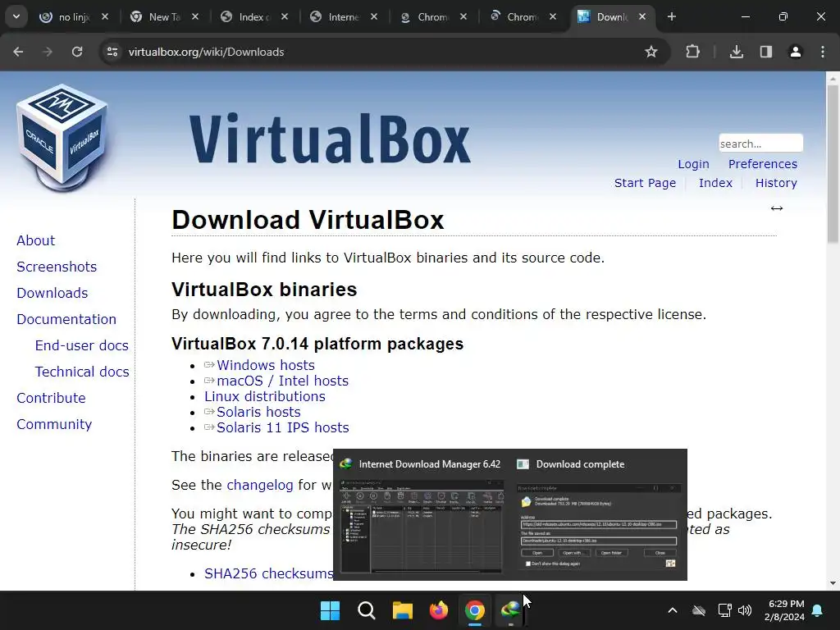Close the 'no linjx' tab
840x630 pixels.
pyautogui.click(x=105, y=16)
